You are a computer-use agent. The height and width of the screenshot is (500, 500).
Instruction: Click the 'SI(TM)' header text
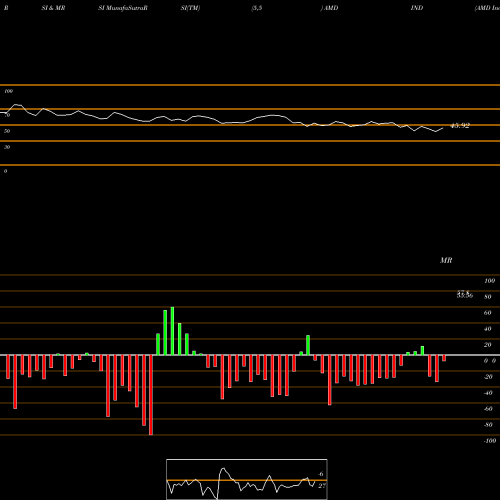pos(190,8)
